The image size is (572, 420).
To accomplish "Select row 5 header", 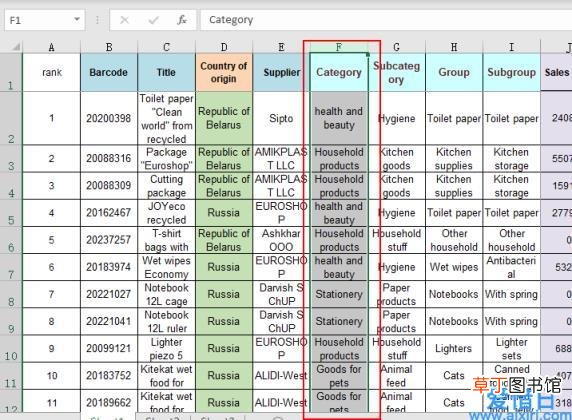I will pyautogui.click(x=11, y=213).
